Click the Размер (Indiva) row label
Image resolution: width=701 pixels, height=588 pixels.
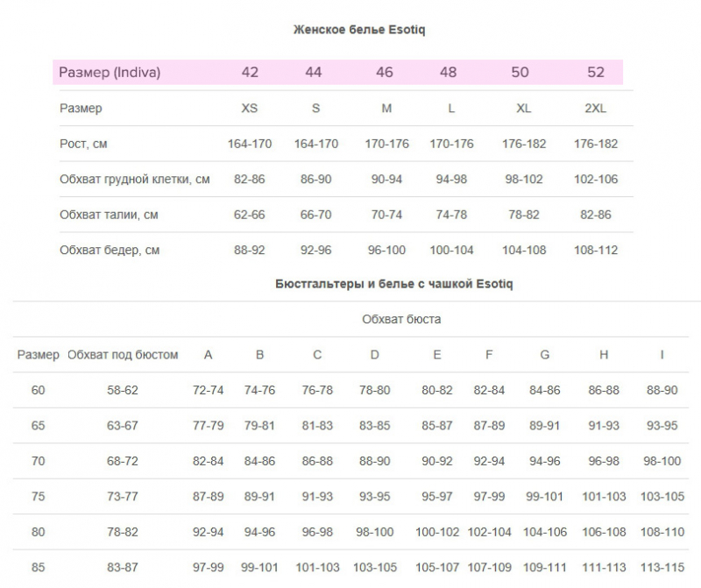[110, 72]
